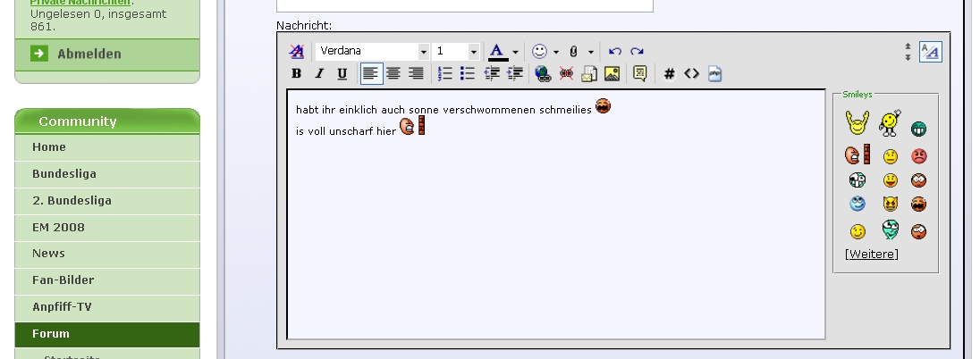Wrap selection in quote tags icon
The width and height of the screenshot is (980, 359).
(x=639, y=74)
